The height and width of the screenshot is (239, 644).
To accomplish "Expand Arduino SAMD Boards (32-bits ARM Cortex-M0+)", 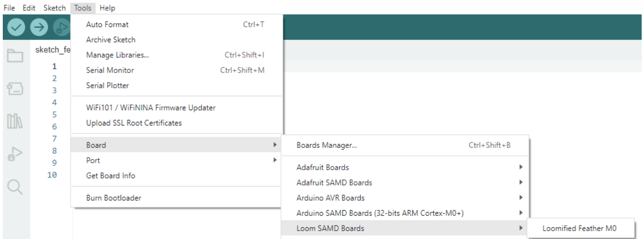I will pos(405,213).
